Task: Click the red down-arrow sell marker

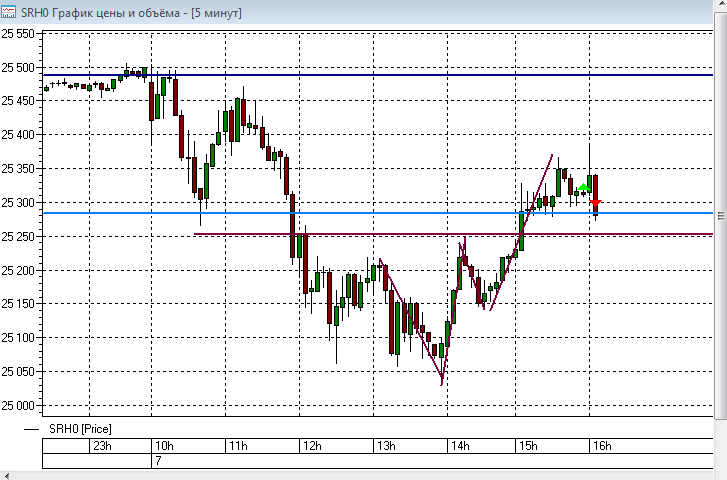Action: coord(596,203)
